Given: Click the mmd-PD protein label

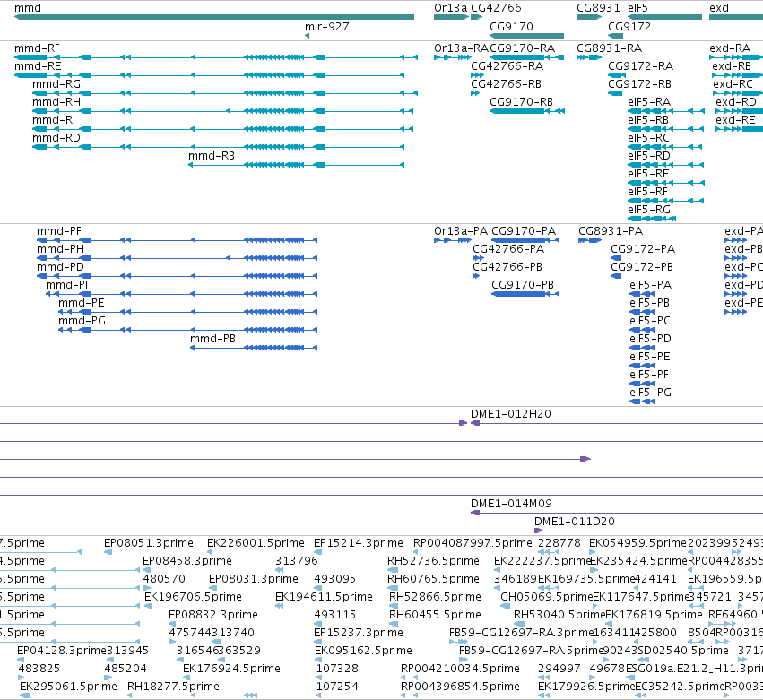Looking at the screenshot, I should pos(60,268).
